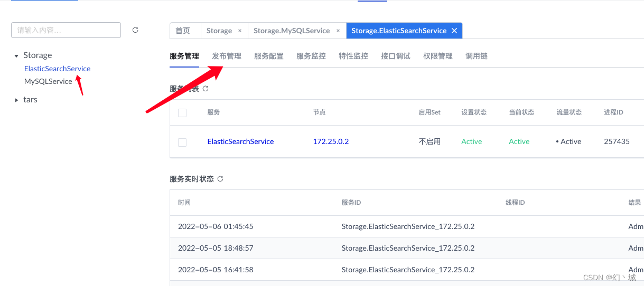Click the Active 当前状态 cell
This screenshot has height=286, width=644.
pyautogui.click(x=519, y=141)
